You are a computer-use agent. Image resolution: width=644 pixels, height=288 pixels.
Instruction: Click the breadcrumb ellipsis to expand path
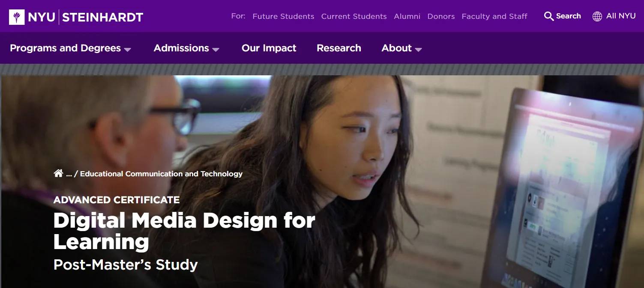point(69,174)
